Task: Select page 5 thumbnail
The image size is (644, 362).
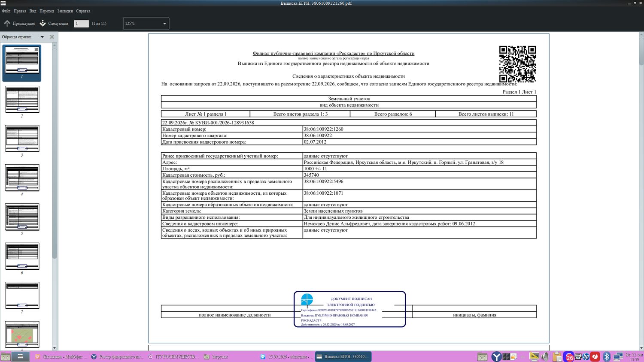Action: [x=22, y=217]
